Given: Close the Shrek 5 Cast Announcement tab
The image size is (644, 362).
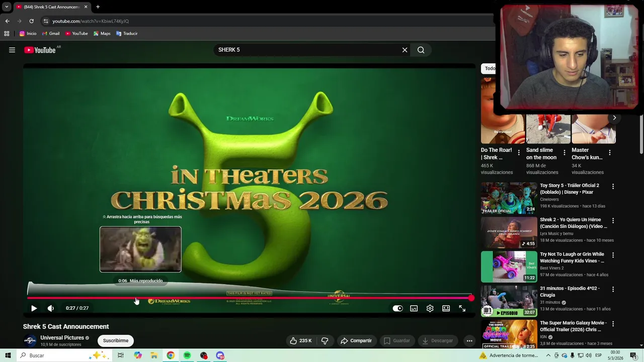Looking at the screenshot, I should click(x=86, y=7).
